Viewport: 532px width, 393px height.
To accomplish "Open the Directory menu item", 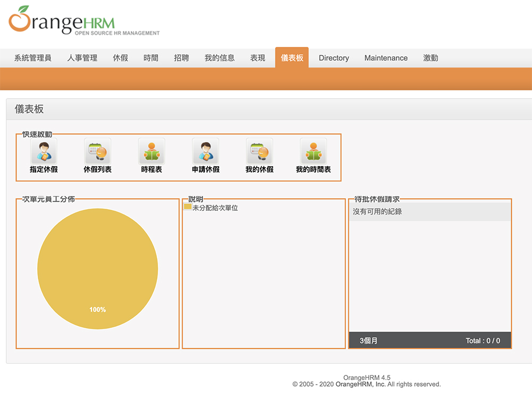I will pos(334,58).
